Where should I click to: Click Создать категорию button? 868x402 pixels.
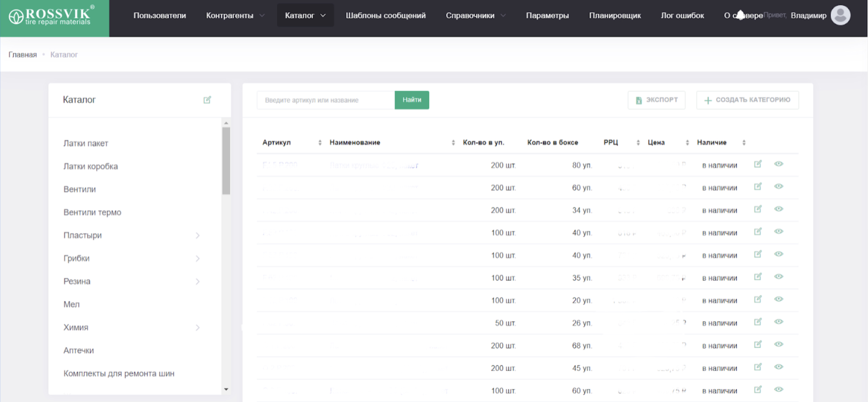point(748,100)
